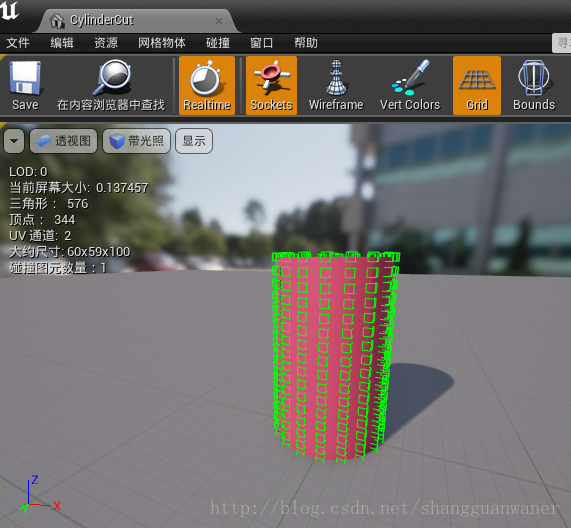Click the 顶点: 344 statistic
The height and width of the screenshot is (528, 571).
(x=42, y=220)
